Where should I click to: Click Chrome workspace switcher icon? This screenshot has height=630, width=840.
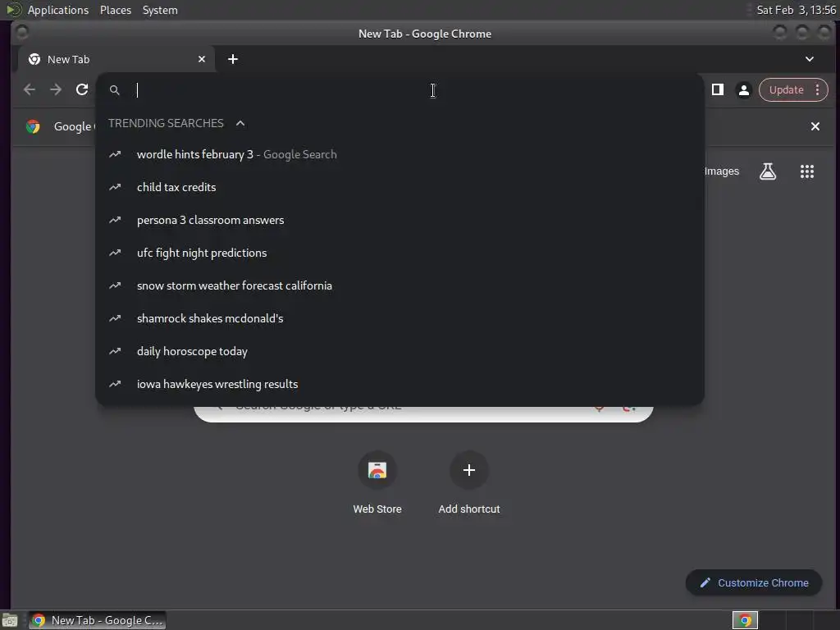745,620
